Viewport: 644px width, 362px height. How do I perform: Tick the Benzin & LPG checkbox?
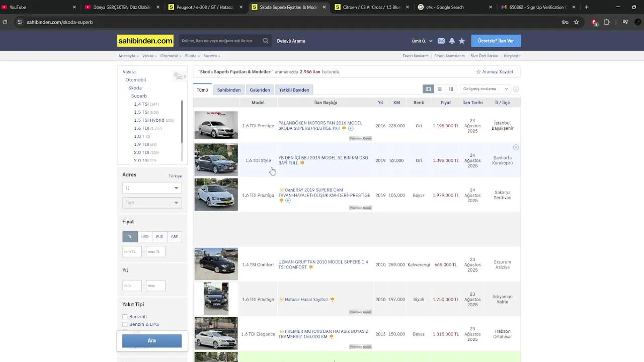point(125,324)
